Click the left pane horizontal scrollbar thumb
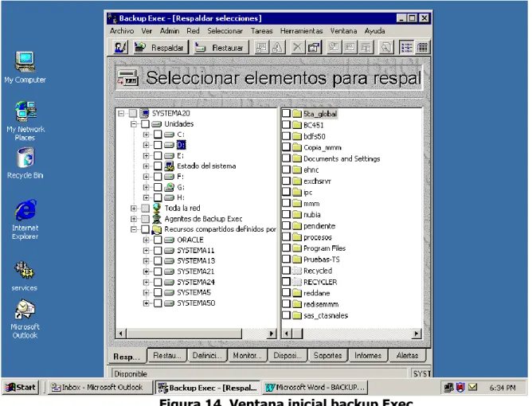 [x=183, y=334]
